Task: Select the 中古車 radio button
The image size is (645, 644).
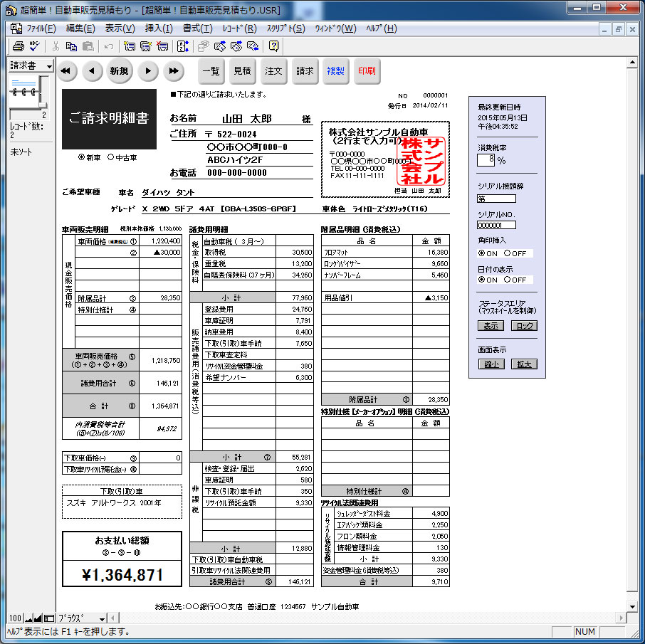Action: pos(110,157)
